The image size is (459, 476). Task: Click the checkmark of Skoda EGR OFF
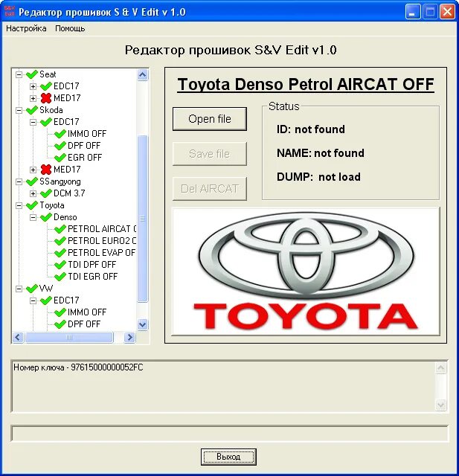pos(60,158)
